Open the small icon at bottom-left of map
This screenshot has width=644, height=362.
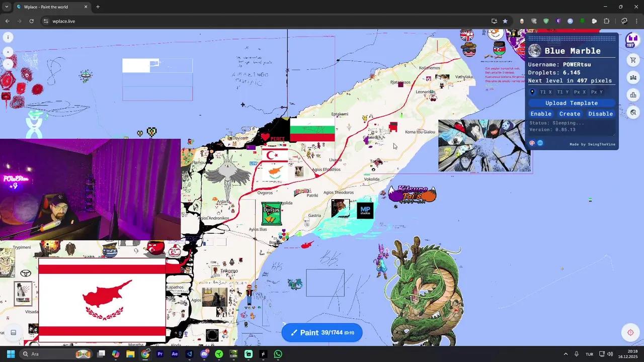(14, 332)
